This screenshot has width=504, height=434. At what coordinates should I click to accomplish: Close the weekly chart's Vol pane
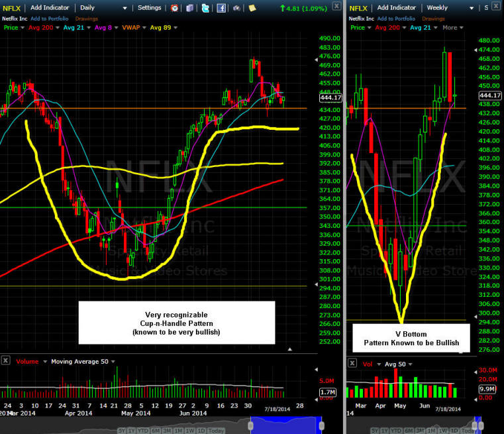pyautogui.click(x=351, y=364)
